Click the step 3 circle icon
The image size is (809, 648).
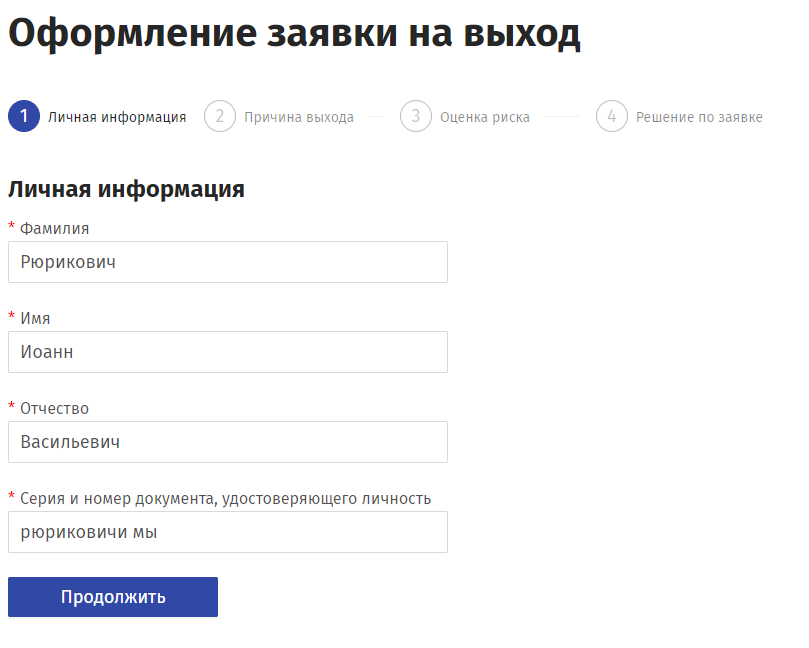(416, 116)
